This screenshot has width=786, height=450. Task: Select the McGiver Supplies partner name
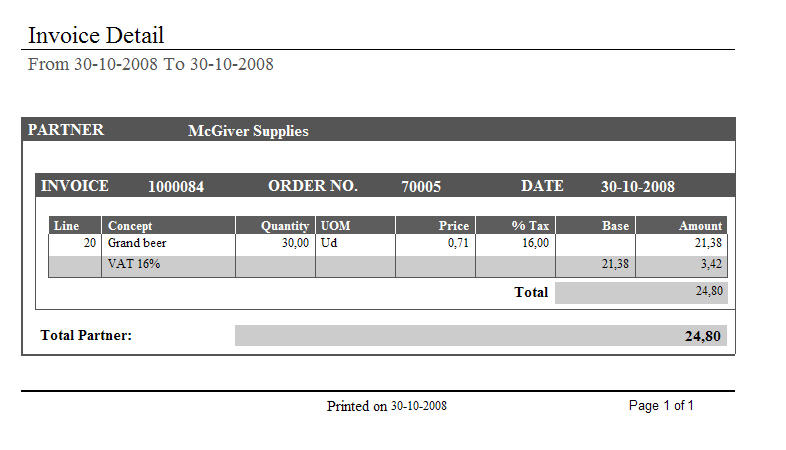click(x=248, y=131)
